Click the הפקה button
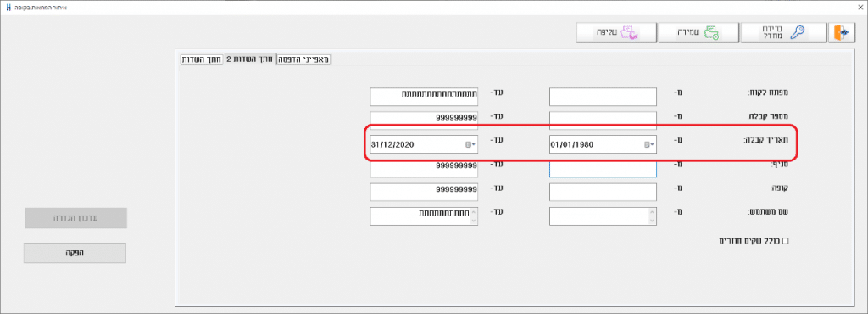This screenshot has height=314, width=868. (x=75, y=253)
